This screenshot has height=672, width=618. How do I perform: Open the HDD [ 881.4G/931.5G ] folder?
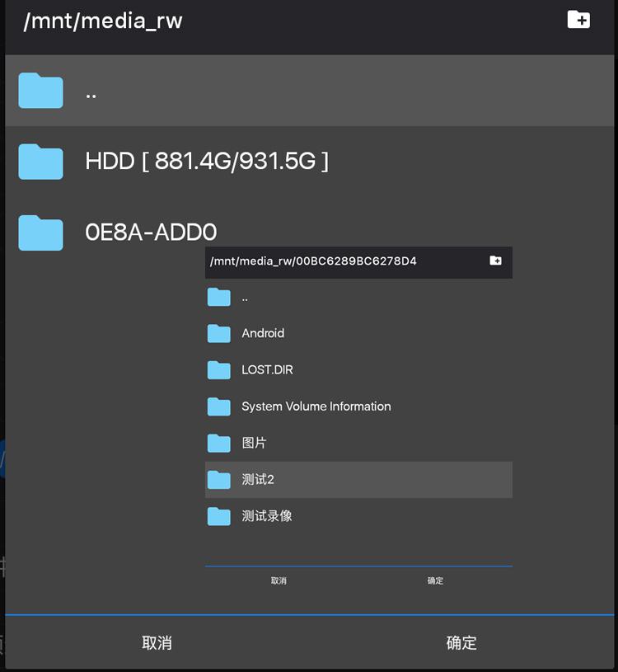[x=309, y=162]
